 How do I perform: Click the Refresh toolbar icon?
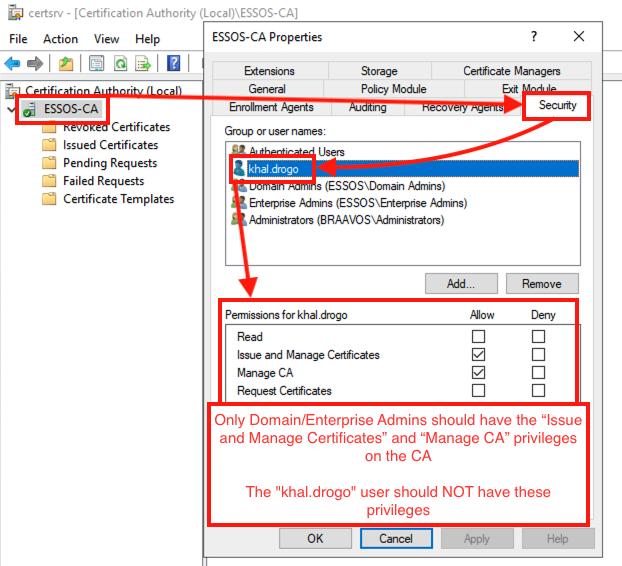pyautogui.click(x=120, y=64)
